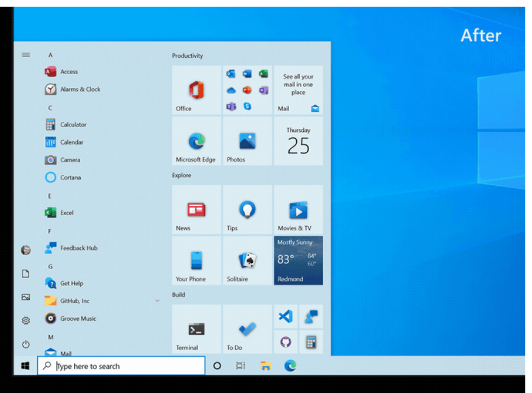Open File Explorer from the taskbar
This screenshot has width=532, height=393.
[265, 366]
